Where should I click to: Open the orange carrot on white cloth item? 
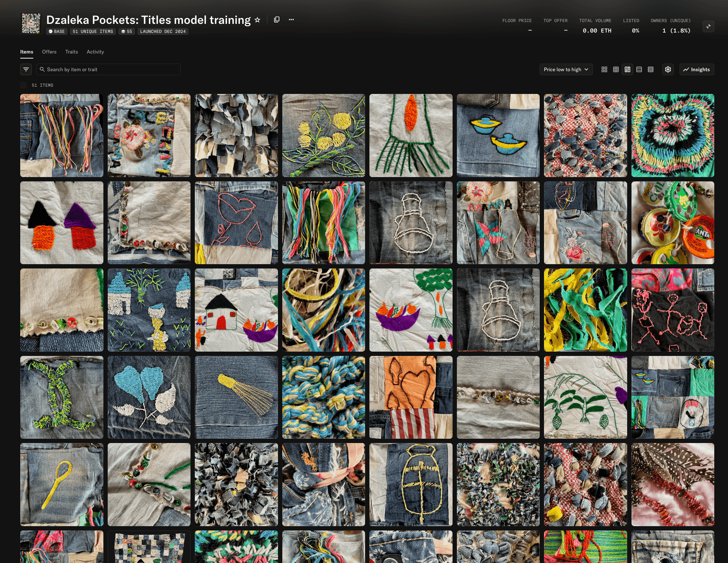pos(411,136)
